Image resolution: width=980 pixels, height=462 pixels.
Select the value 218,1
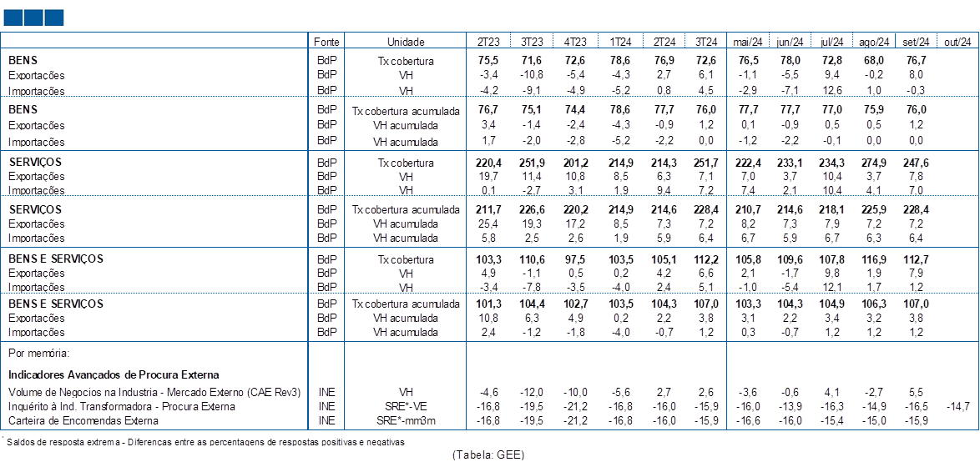832,210
